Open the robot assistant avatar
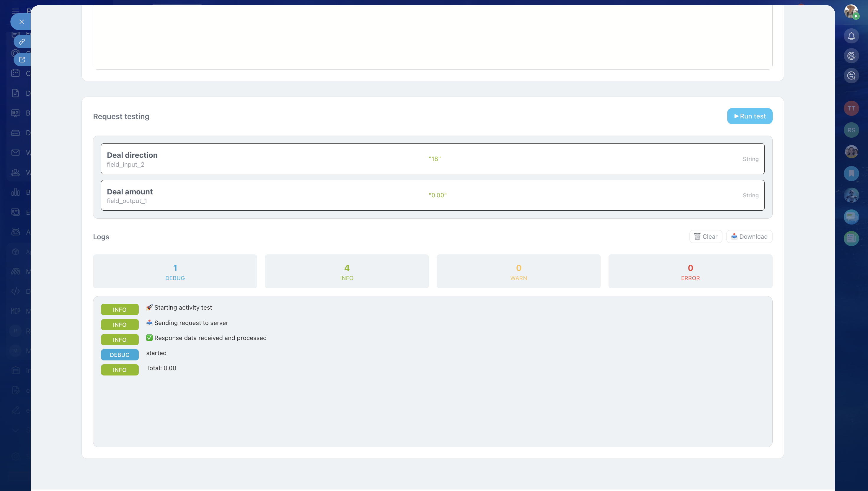868x491 pixels. point(851,195)
